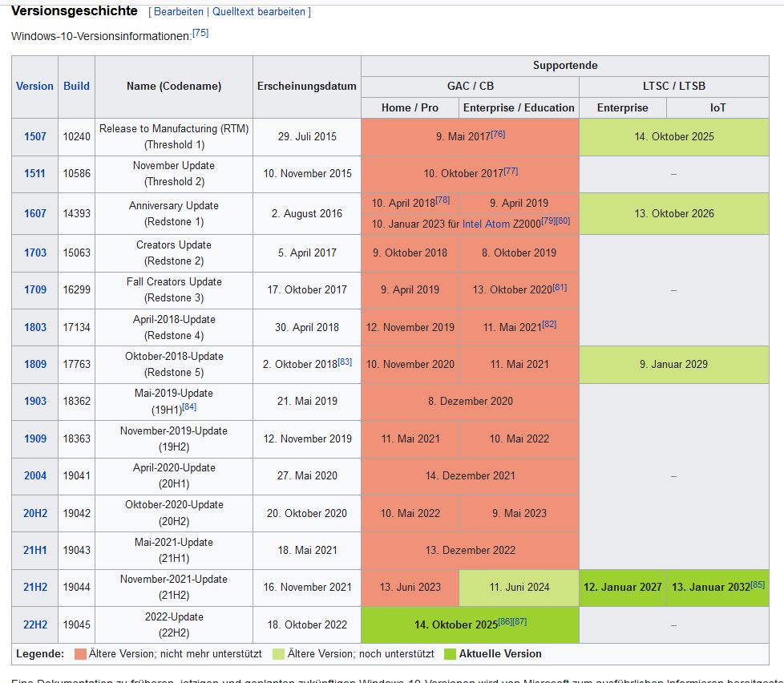Follow footnote 79 after Z2000
Viewport: 784px width, 683px height.
tap(548, 220)
